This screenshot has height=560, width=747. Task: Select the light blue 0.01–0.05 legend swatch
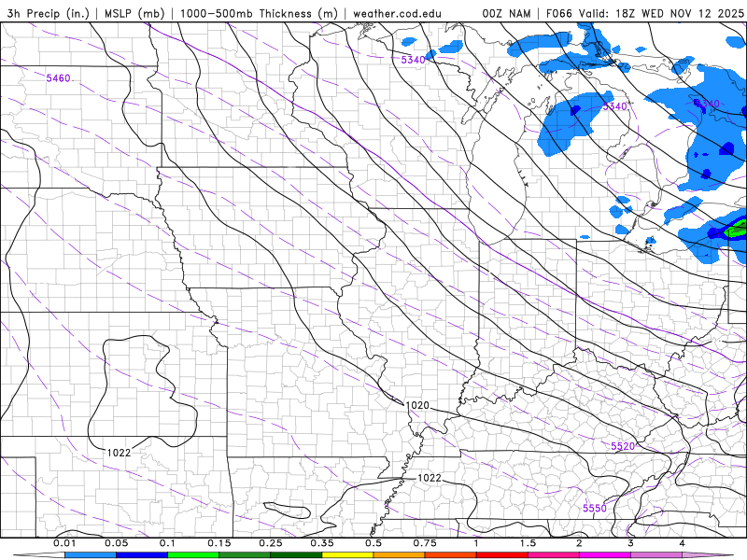click(90, 555)
